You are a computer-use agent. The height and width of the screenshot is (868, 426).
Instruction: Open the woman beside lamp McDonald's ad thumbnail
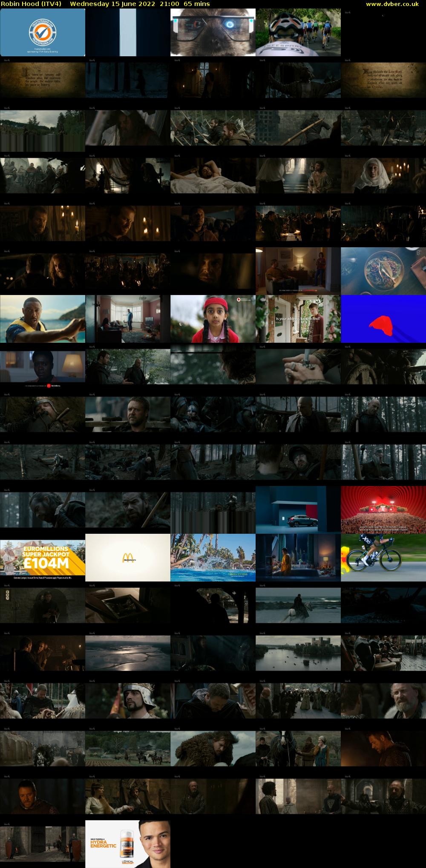coord(43,367)
